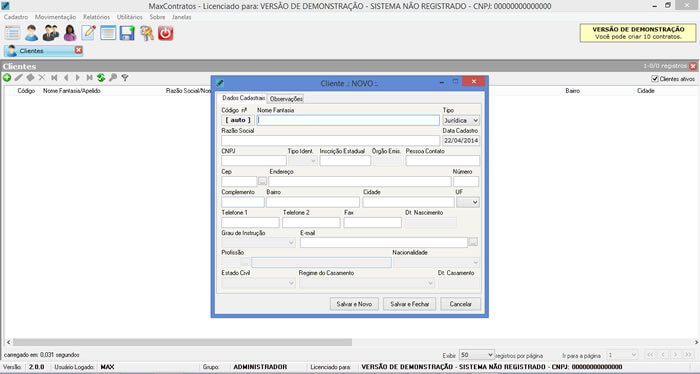Go to previous record arrow in Clientes toolbar
The height and width of the screenshot is (374, 700).
click(66, 78)
